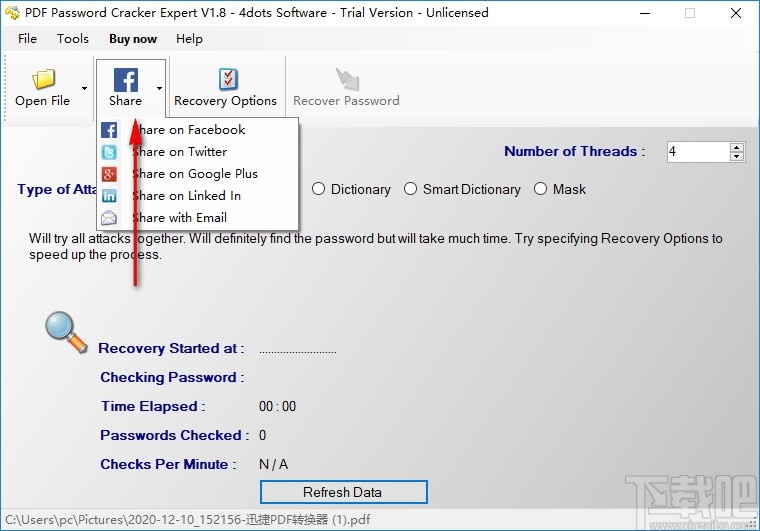Viewport: 760px width, 531px height.
Task: Click the PDF file path in status bar
Action: (188, 520)
